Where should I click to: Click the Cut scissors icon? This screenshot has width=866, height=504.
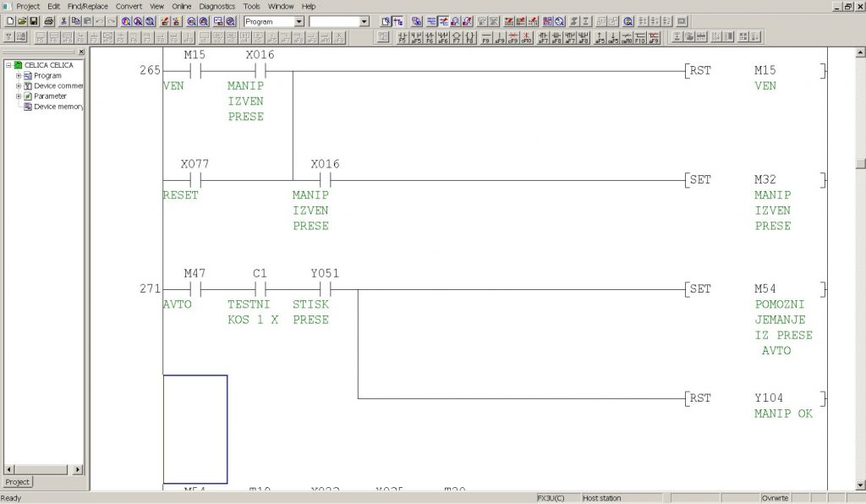(63, 21)
